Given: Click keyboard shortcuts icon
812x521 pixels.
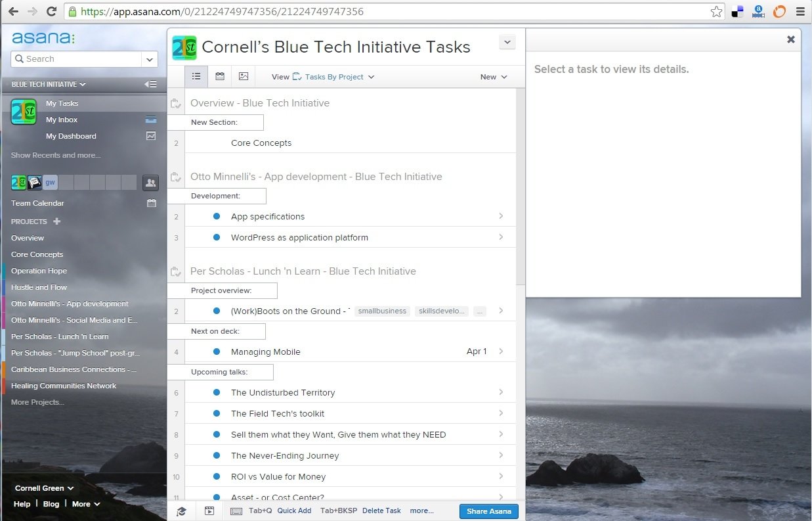Looking at the screenshot, I should coord(236,510).
